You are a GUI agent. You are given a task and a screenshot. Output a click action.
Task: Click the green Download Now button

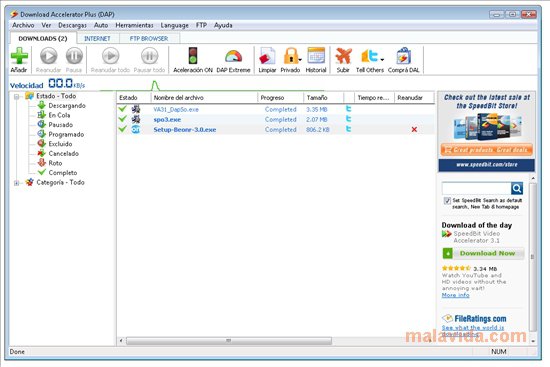483,253
